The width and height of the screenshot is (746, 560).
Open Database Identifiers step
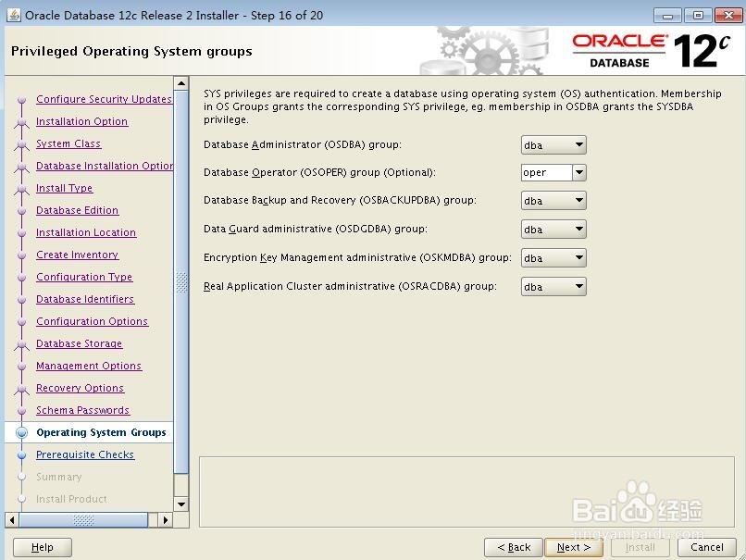point(85,299)
